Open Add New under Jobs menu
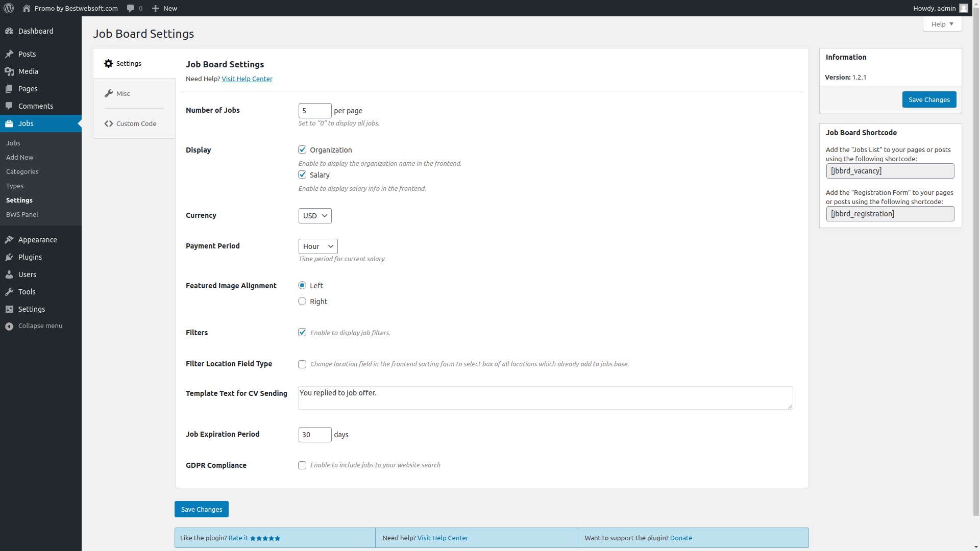Image resolution: width=980 pixels, height=551 pixels. click(19, 157)
